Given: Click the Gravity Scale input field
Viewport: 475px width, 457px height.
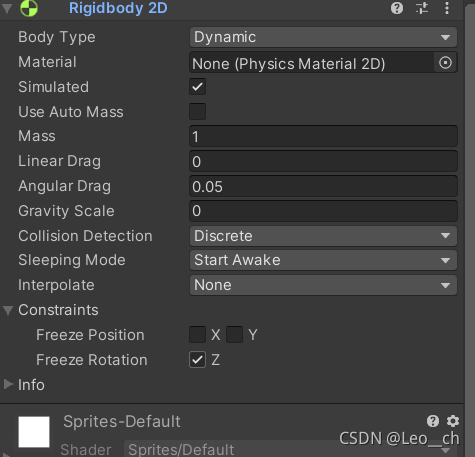Looking at the screenshot, I should [x=323, y=211].
